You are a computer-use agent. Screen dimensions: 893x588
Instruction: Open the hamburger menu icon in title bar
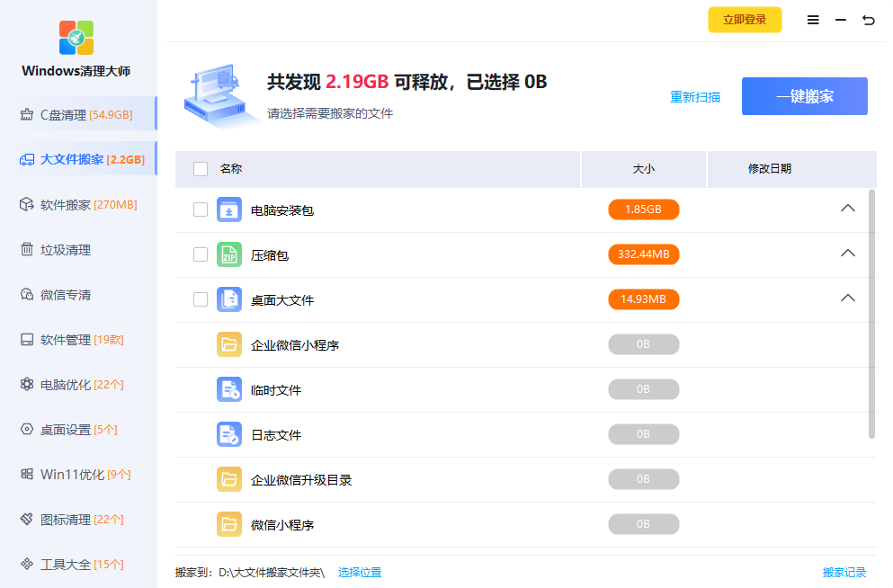[x=813, y=20]
